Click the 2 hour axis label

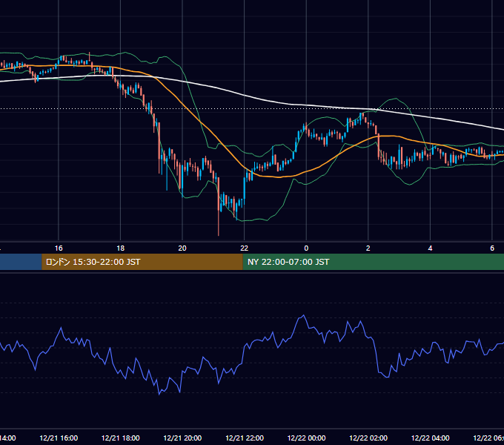tap(368, 248)
